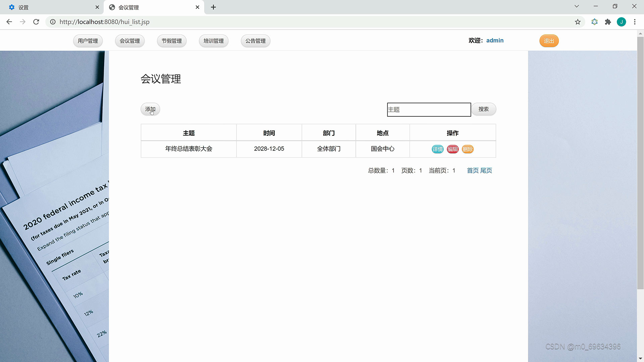644x362 pixels.
Task: Open the Chrome three-dot menu
Action: 635,22
